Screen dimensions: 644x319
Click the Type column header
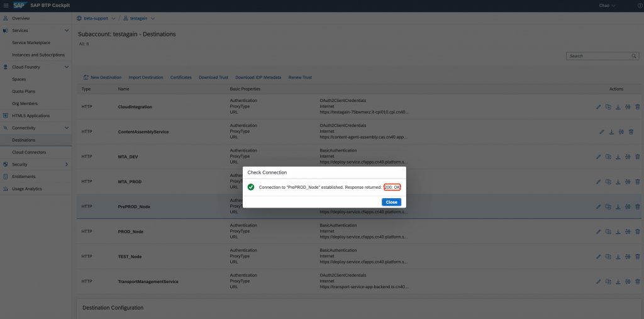click(x=86, y=89)
